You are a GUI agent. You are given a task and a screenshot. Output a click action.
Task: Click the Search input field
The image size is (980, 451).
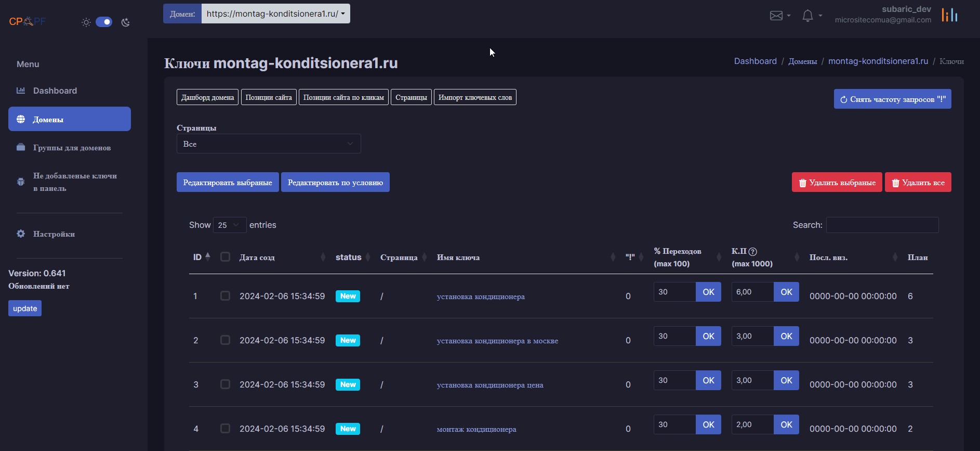882,225
